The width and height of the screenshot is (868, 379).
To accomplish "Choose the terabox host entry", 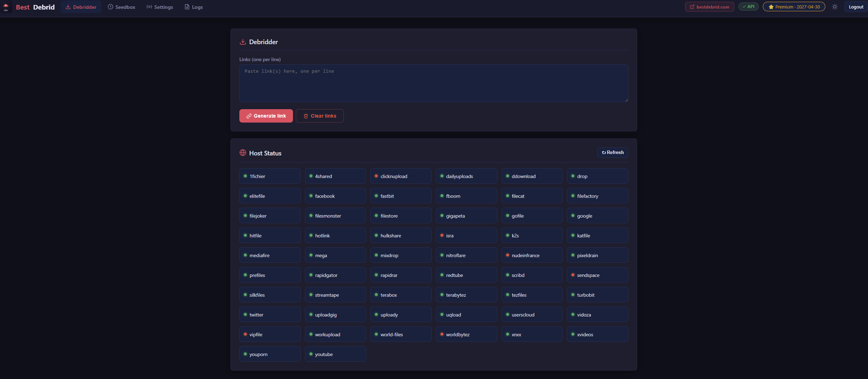I will point(401,295).
